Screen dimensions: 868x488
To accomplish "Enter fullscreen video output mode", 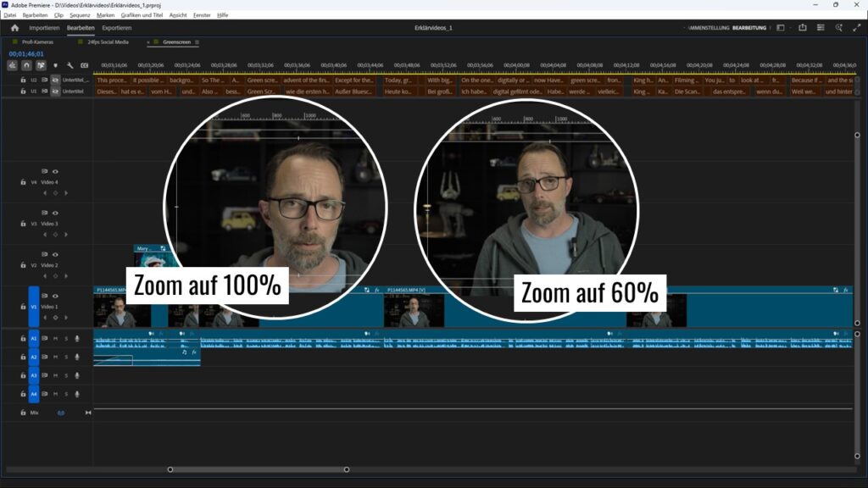I will (x=856, y=28).
